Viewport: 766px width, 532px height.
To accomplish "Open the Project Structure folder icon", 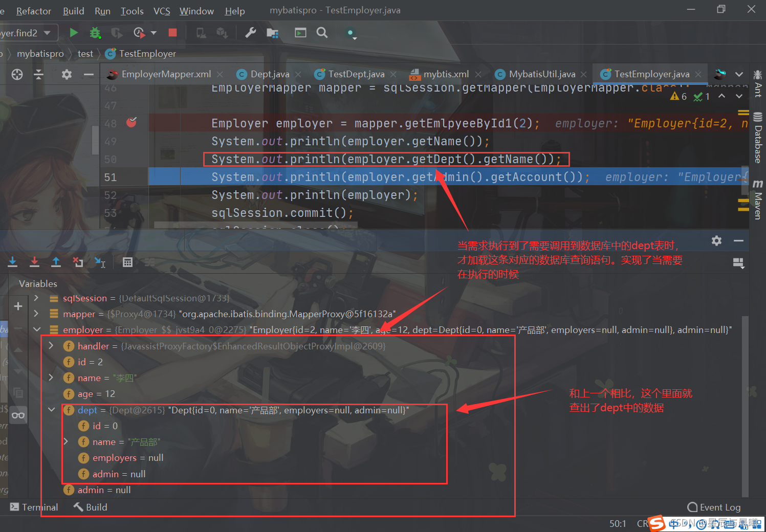I will click(272, 33).
